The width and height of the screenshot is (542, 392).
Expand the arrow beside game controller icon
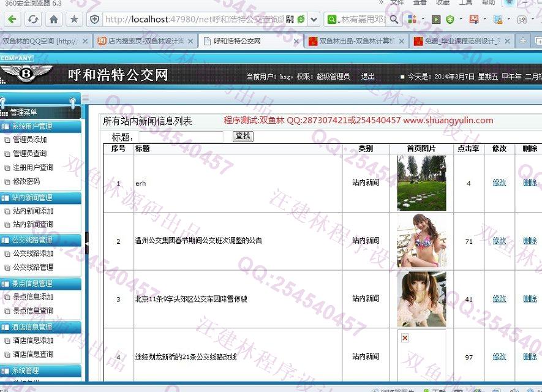click(x=533, y=18)
